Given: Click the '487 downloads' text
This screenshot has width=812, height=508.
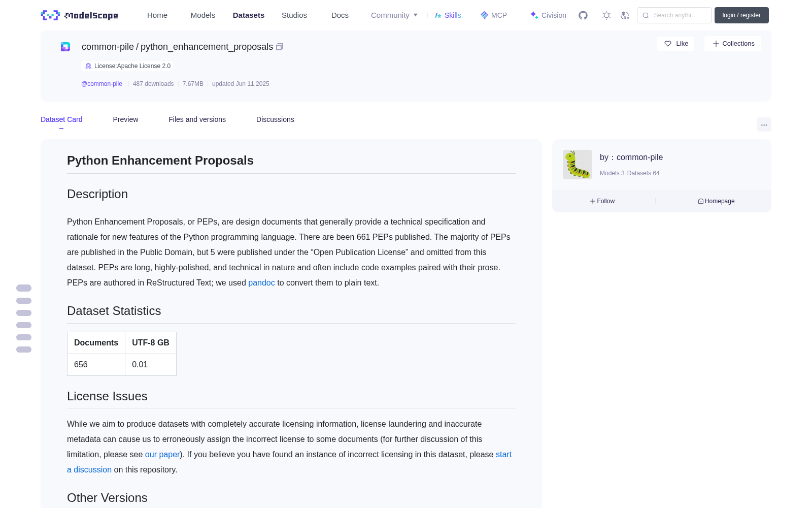Looking at the screenshot, I should pyautogui.click(x=153, y=84).
